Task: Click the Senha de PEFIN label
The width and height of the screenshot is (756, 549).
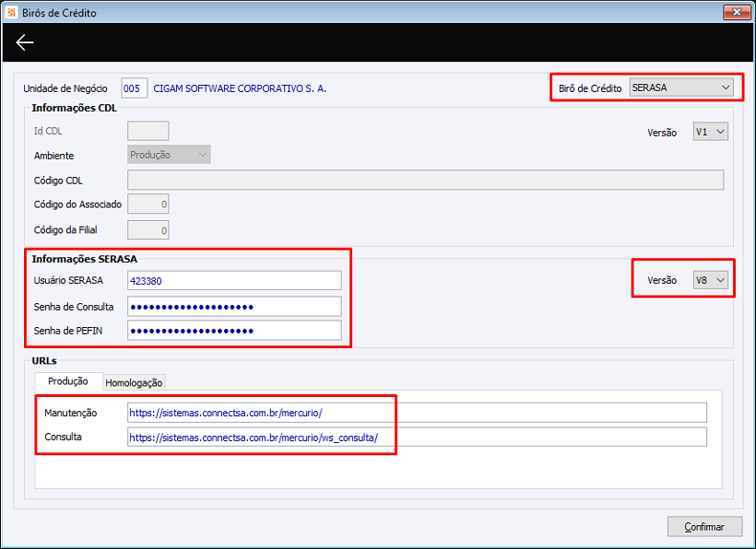Action: tap(68, 331)
